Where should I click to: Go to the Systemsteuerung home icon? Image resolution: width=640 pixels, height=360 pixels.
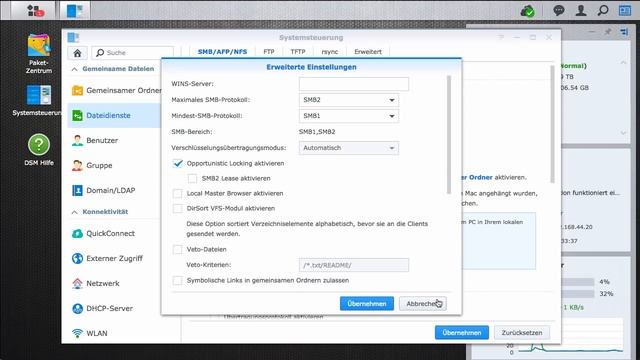point(78,53)
